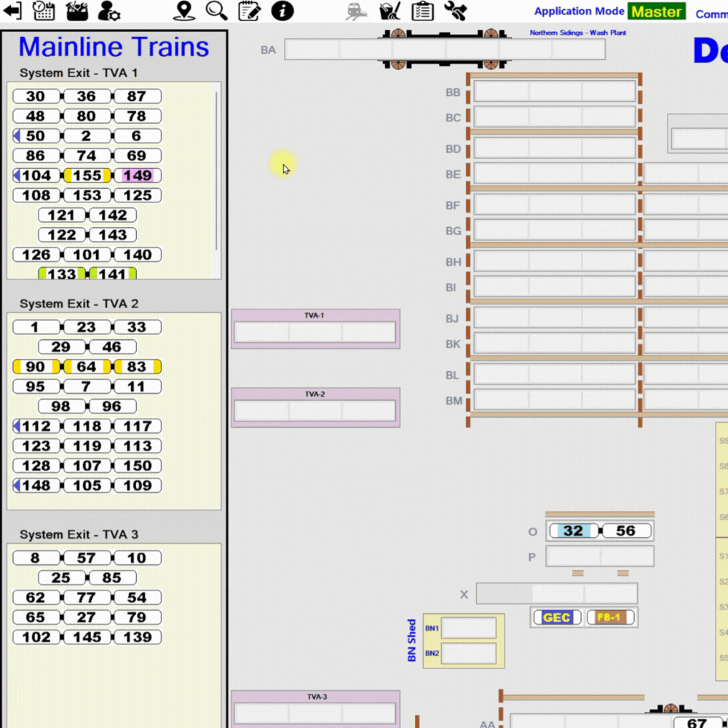Click yellow unit 90
The width and height of the screenshot is (728, 728).
click(x=36, y=367)
